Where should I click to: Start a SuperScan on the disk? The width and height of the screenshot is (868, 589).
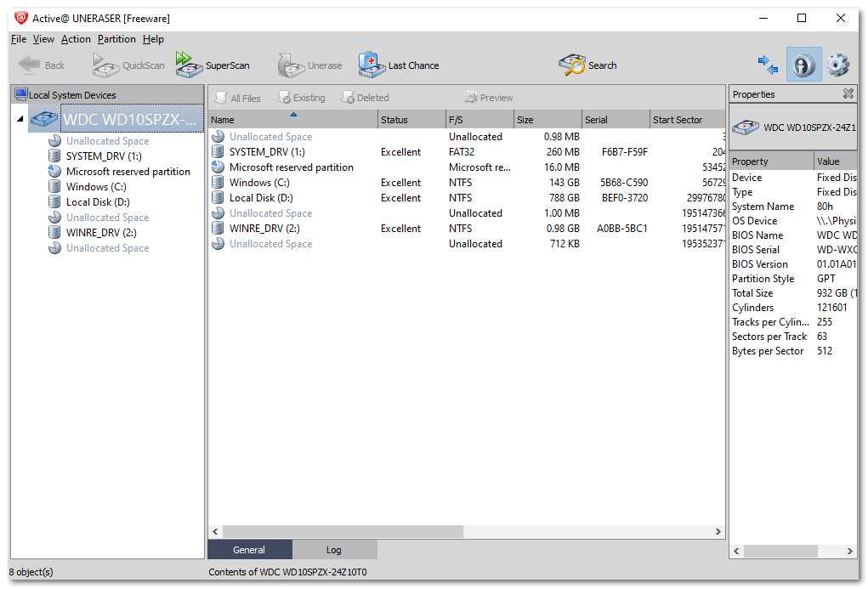click(x=213, y=65)
